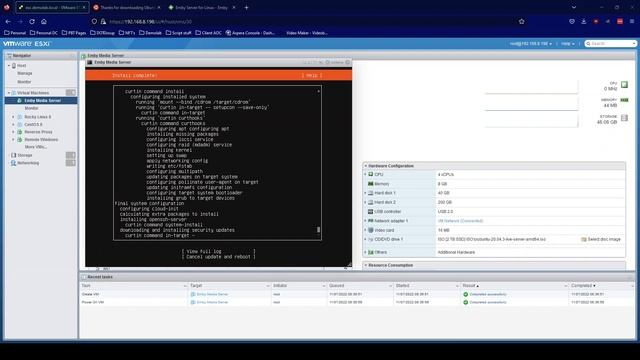Click the Reverse Proxy VM icon in Navigator
This screenshot has width=640, height=360.
click(x=20, y=132)
